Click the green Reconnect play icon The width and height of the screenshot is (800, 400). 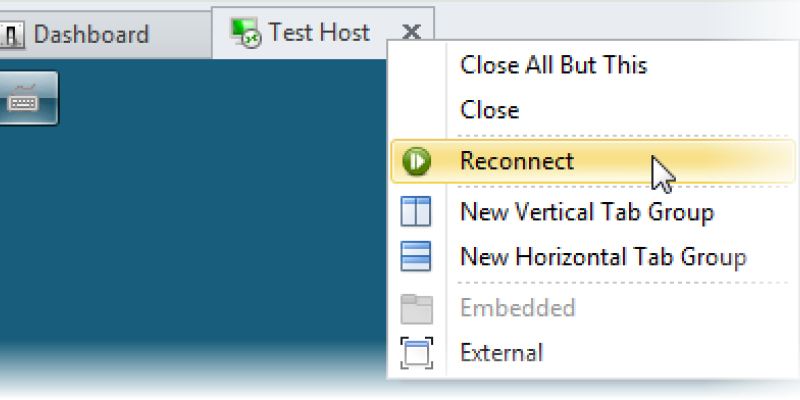click(416, 161)
